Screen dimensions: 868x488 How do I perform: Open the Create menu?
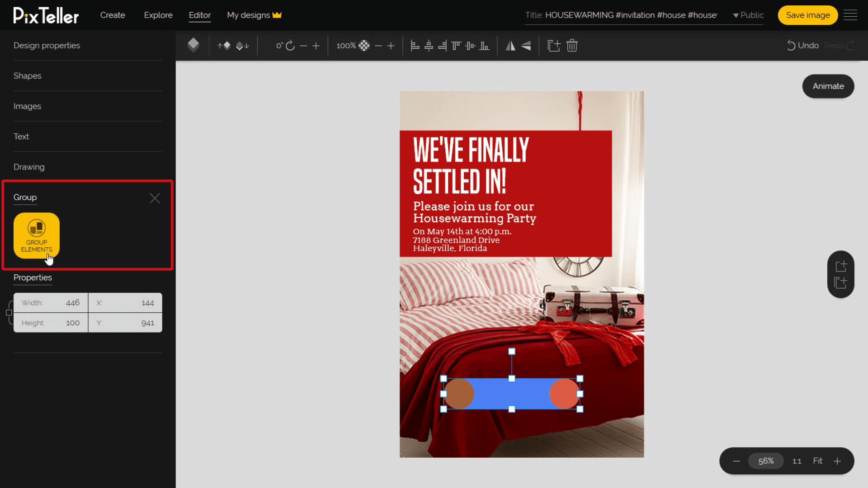pos(113,15)
